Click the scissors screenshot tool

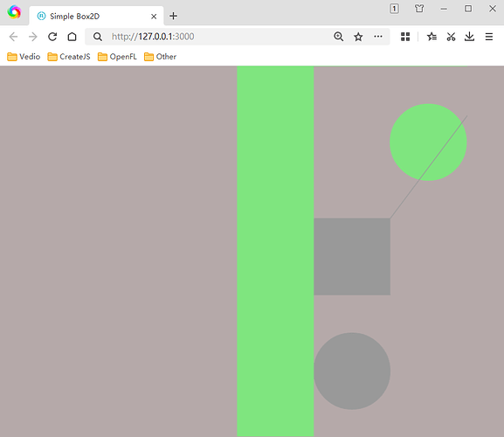[451, 37]
